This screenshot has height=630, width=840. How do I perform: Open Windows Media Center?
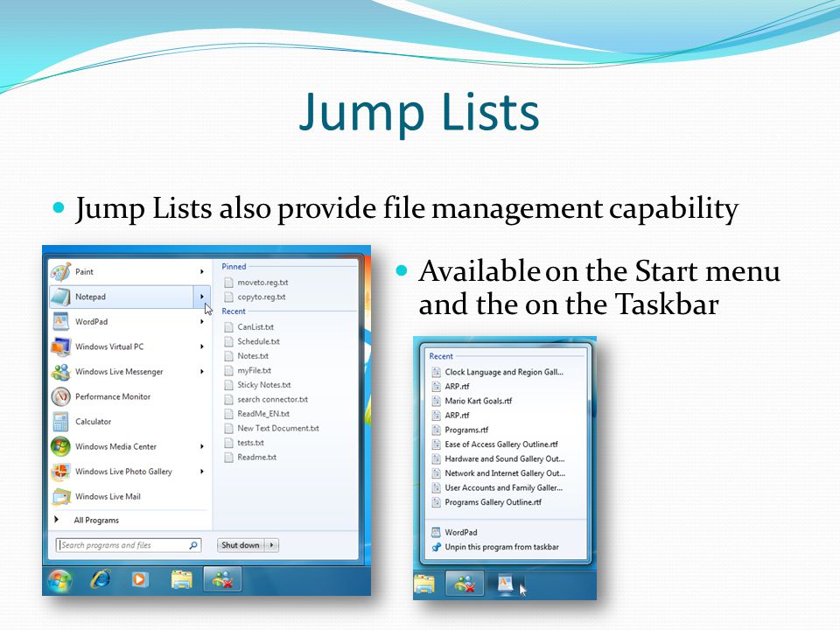122,446
